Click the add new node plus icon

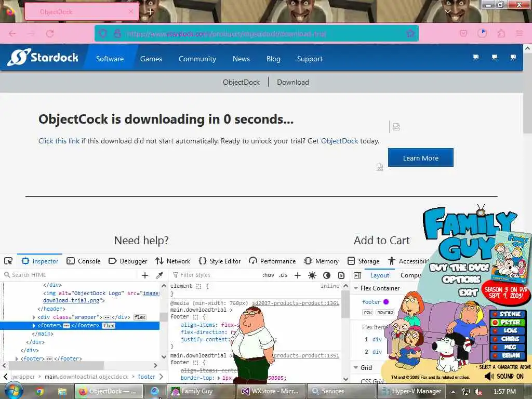(x=145, y=275)
